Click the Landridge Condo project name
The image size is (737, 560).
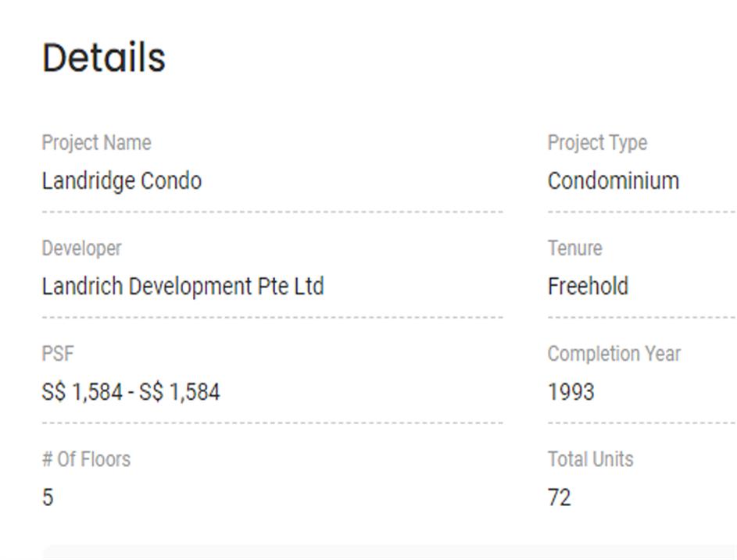pos(121,181)
